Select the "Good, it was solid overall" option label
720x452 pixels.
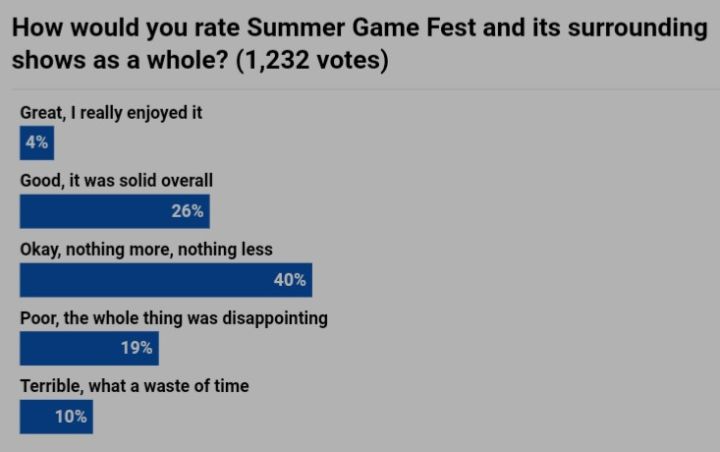pos(116,181)
